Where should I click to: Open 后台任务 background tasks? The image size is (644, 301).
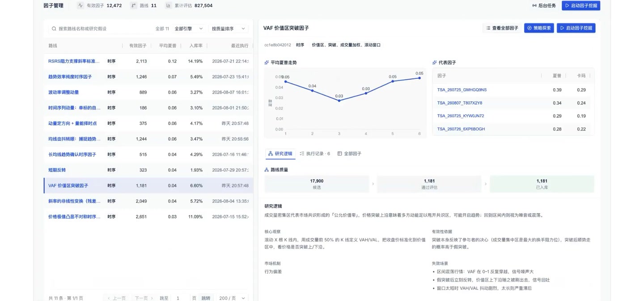click(544, 5)
